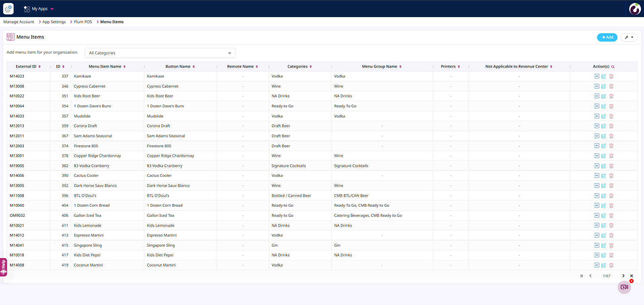Open the All Categories dropdown
This screenshot has height=305, width=644.
click(160, 53)
